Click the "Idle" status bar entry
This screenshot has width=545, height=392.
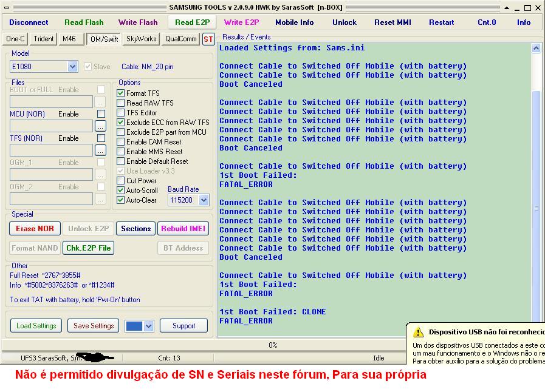pyautogui.click(x=379, y=358)
